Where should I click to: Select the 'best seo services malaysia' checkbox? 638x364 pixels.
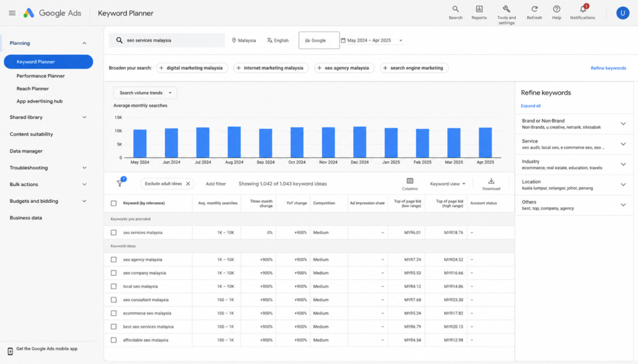(113, 327)
